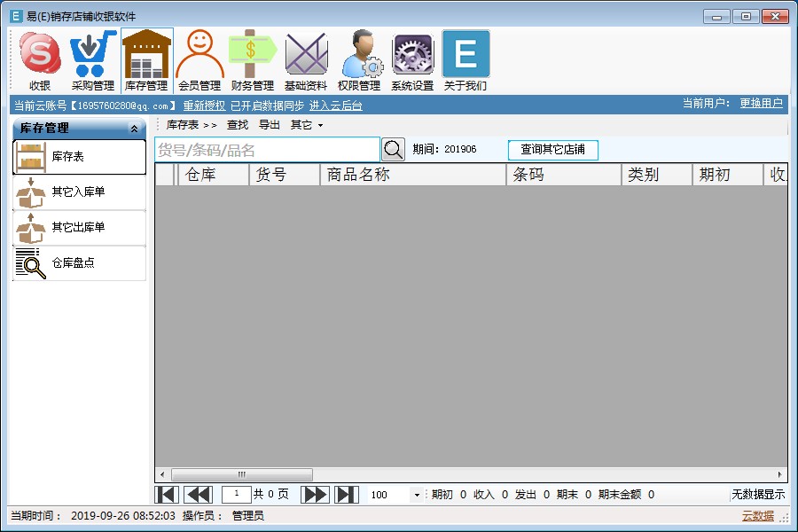Screen dimensions: 798x532
Task: Click the 货号/条码/品名 search field
Action: tap(267, 150)
